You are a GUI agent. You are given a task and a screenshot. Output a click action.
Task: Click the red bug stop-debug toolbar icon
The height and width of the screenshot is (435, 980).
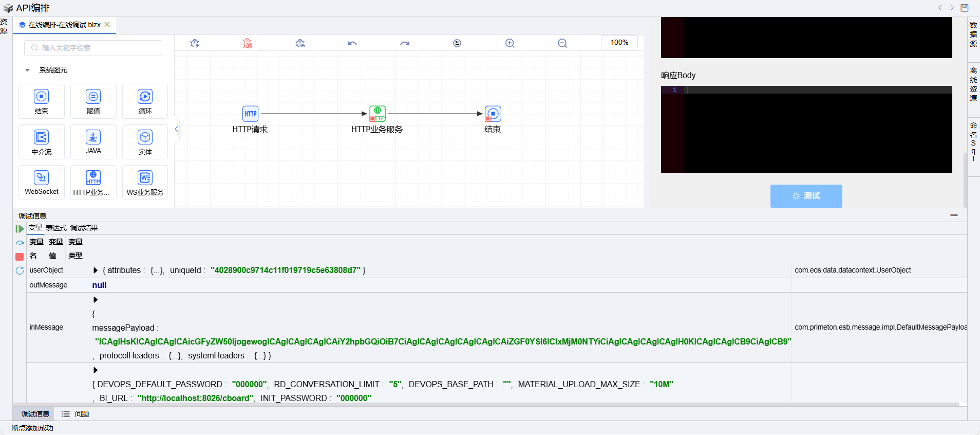coord(247,43)
